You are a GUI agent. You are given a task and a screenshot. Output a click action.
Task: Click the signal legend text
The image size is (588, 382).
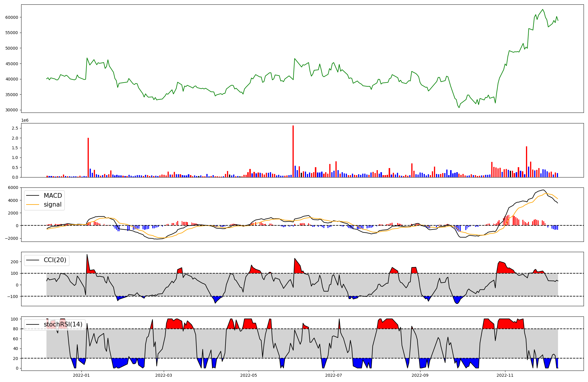[53, 205]
